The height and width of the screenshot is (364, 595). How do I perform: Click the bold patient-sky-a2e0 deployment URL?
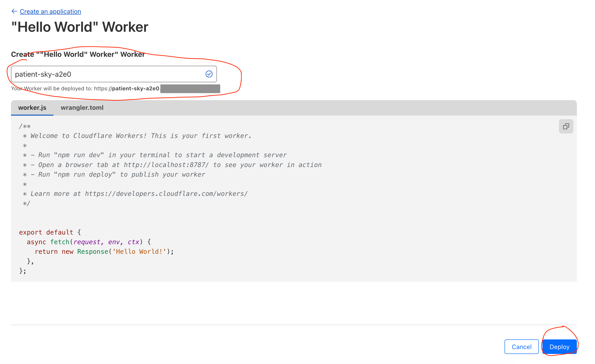[135, 89]
